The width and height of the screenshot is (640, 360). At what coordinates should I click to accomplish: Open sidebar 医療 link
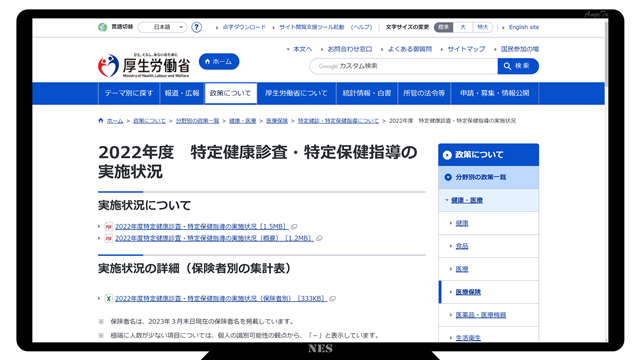click(462, 269)
